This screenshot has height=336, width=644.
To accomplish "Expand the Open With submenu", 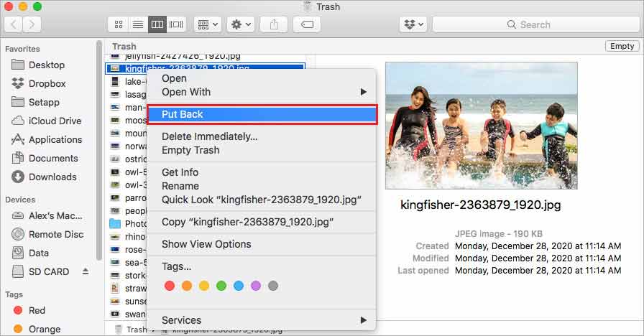I will click(261, 92).
